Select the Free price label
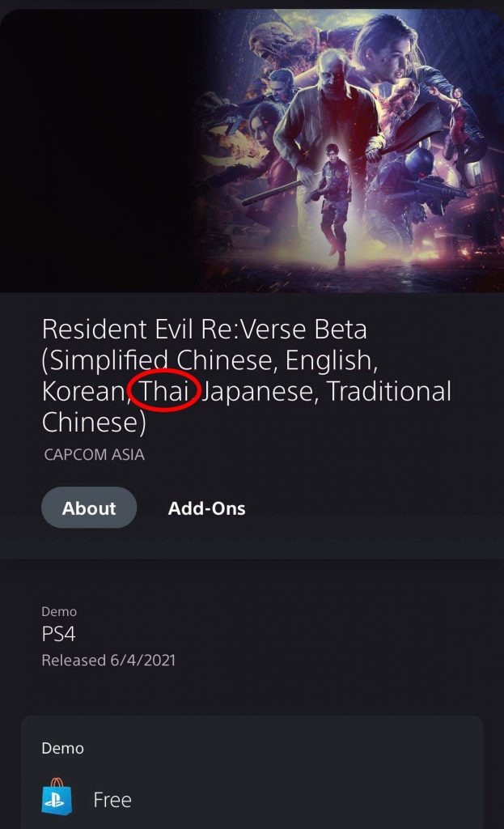This screenshot has width=504, height=829. coord(112,800)
